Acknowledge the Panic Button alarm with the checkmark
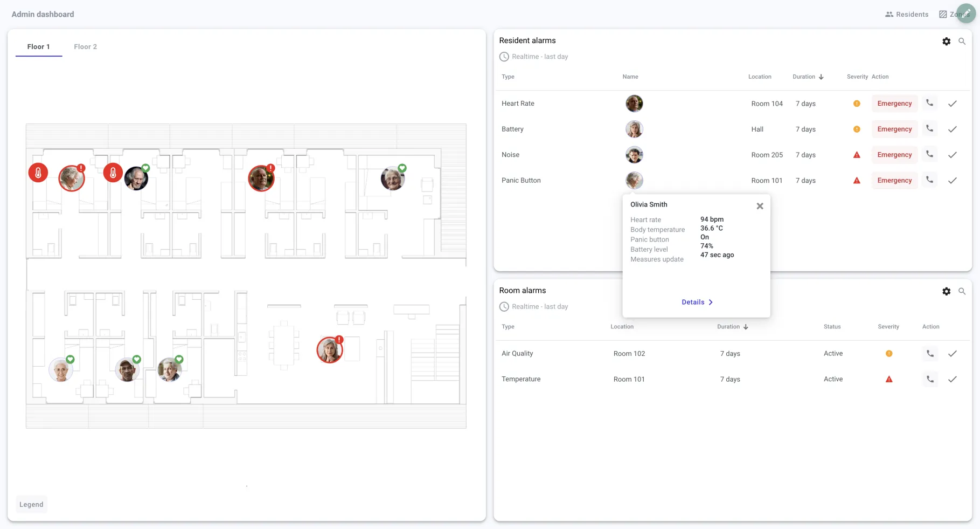980x529 pixels. pos(953,181)
